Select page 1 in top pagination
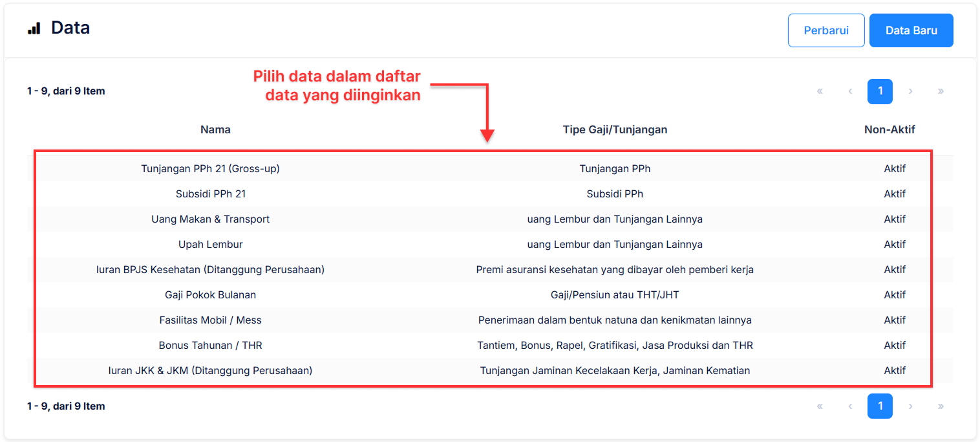The image size is (980, 442). pyautogui.click(x=880, y=91)
